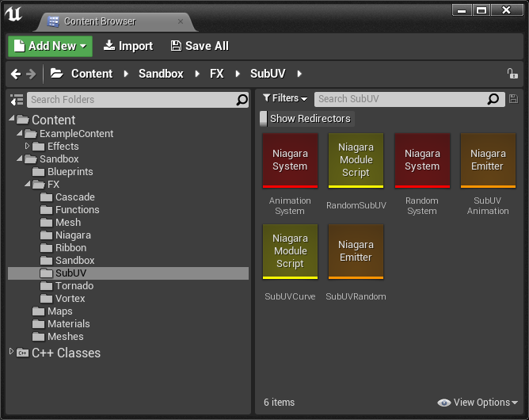Focus the Search Folders field

(x=138, y=100)
